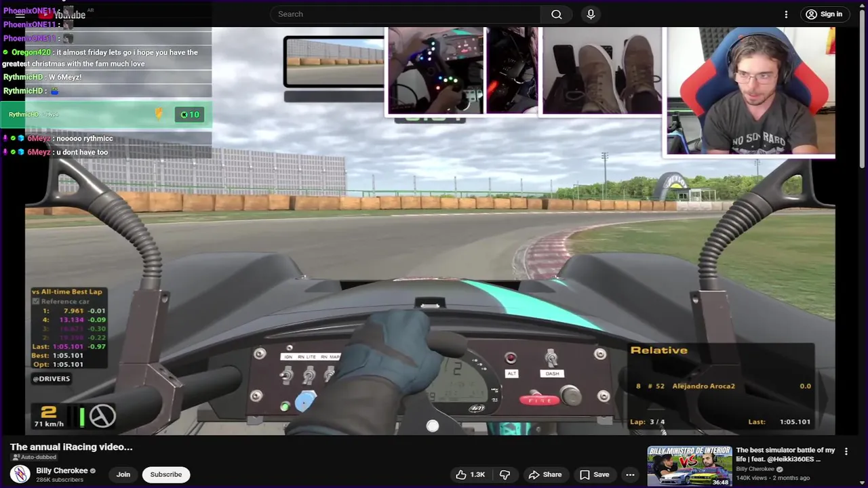This screenshot has width=868, height=488.
Task: Click the video title text
Action: coord(71,447)
